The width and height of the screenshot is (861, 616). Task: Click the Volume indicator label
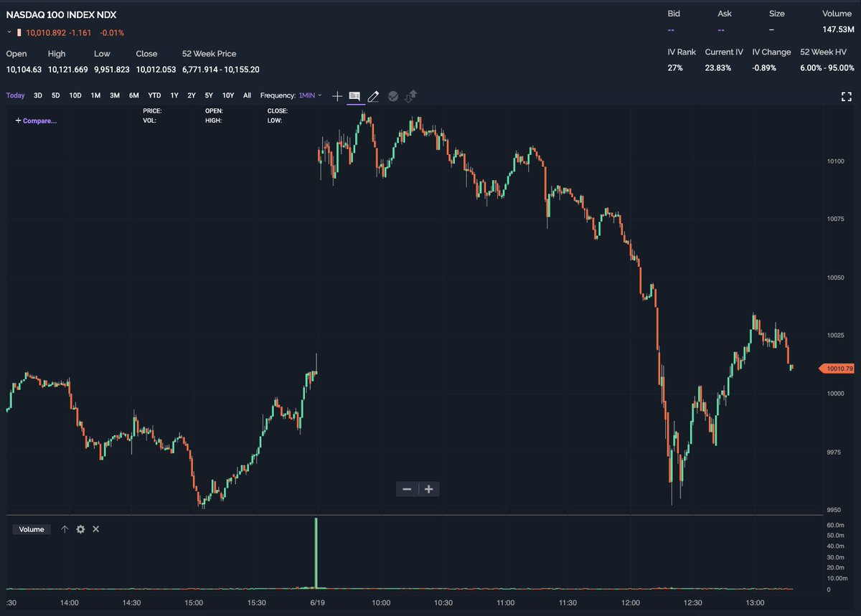pyautogui.click(x=32, y=529)
